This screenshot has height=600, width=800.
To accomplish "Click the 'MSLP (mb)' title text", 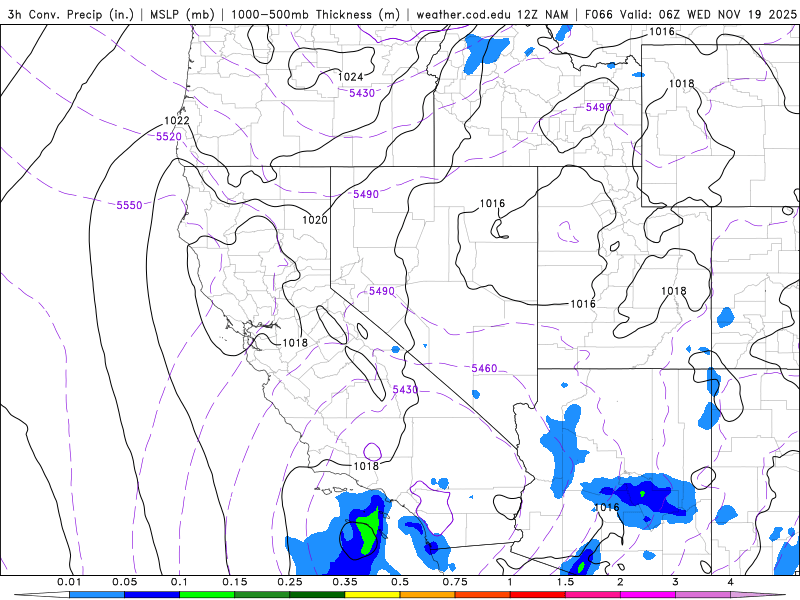I will click(x=182, y=14).
